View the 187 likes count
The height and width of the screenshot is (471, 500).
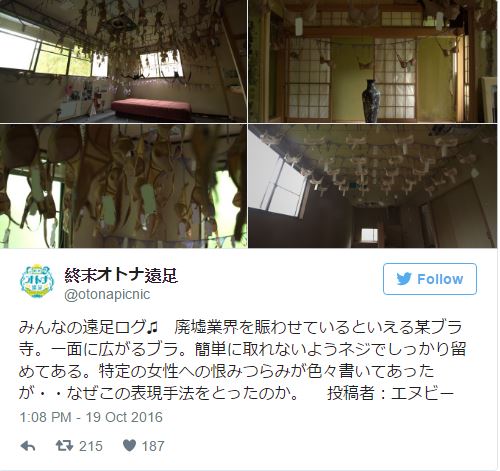153,446
